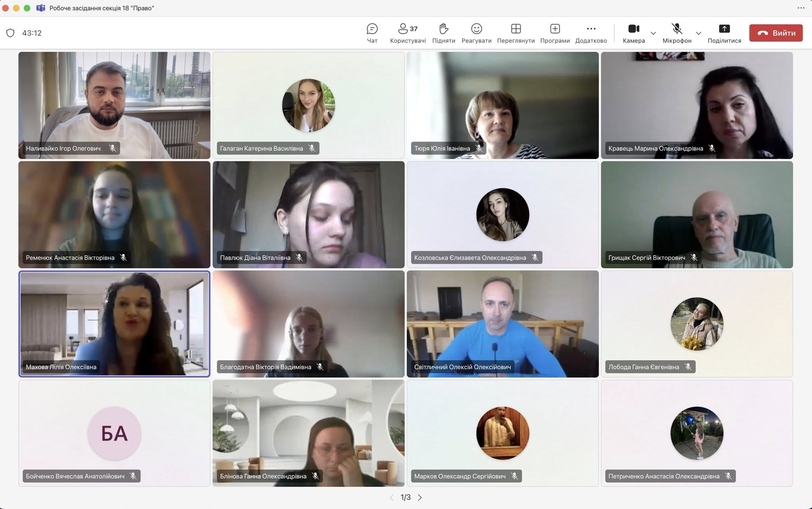Select Махова Лілія Олексіївна video tile
812x509 pixels.
point(114,324)
